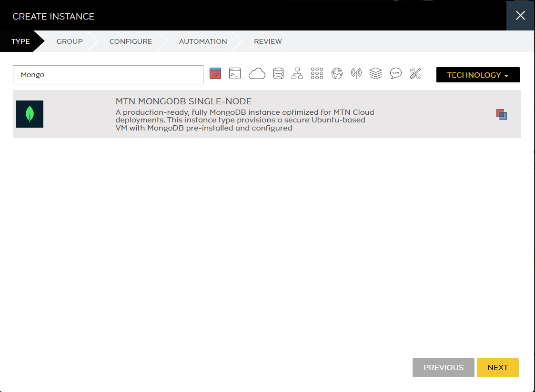This screenshot has width=535, height=392.
Task: Go to the Review step tab
Action: (268, 41)
